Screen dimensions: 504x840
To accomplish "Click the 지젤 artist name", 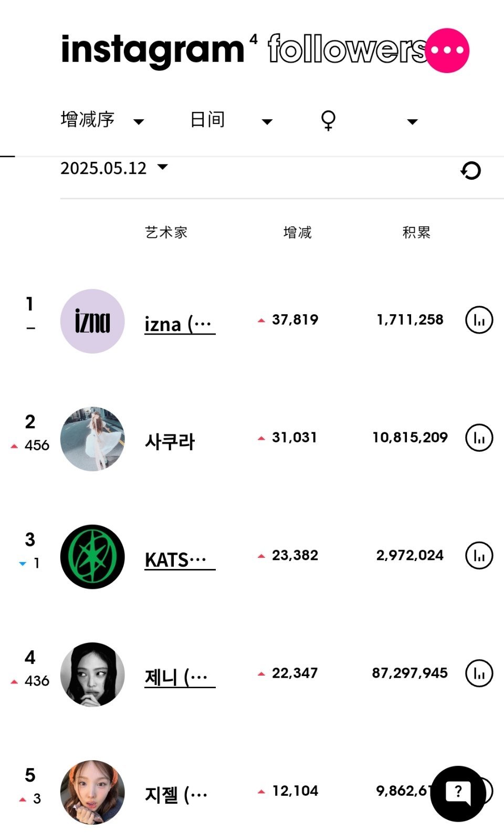I will [176, 795].
